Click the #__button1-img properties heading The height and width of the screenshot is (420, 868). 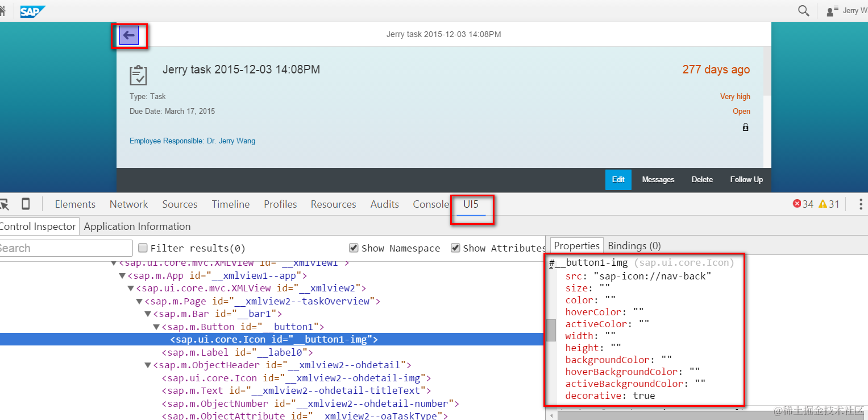tap(642, 263)
